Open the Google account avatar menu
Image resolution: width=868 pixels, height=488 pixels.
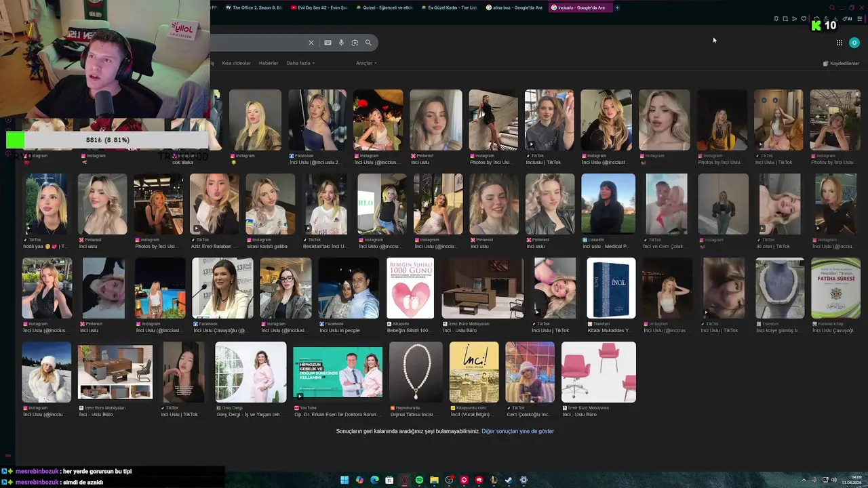pyautogui.click(x=854, y=43)
